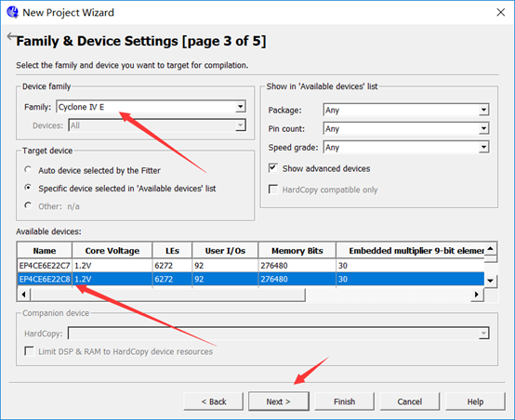Open the Package dropdown
Image resolution: width=515 pixels, height=420 pixels.
[x=406, y=110]
